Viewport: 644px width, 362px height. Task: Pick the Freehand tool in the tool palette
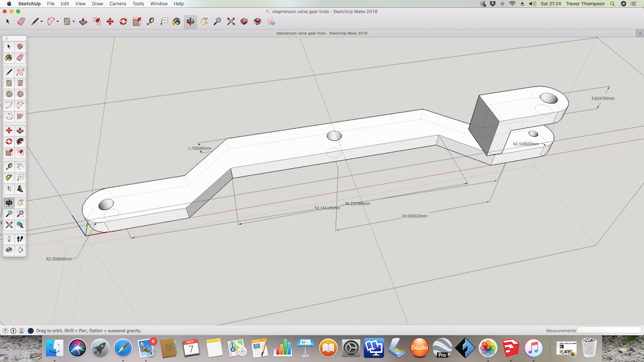(20, 72)
